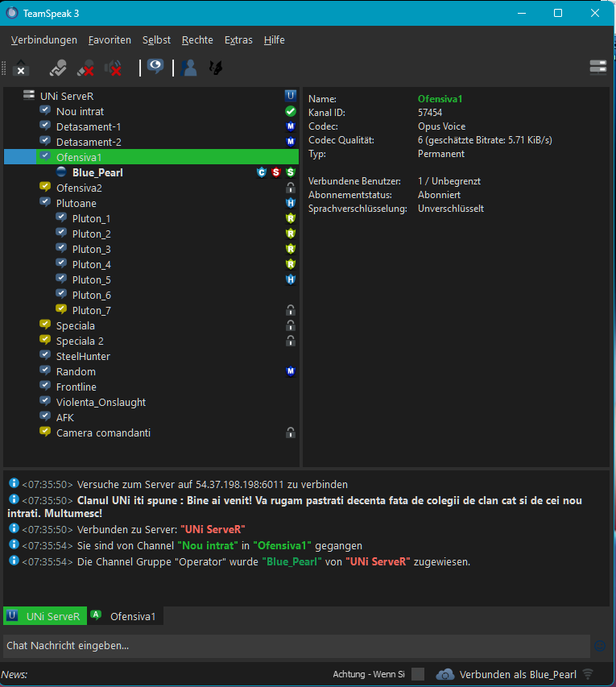Click the Kanal ID value 57454

point(430,113)
